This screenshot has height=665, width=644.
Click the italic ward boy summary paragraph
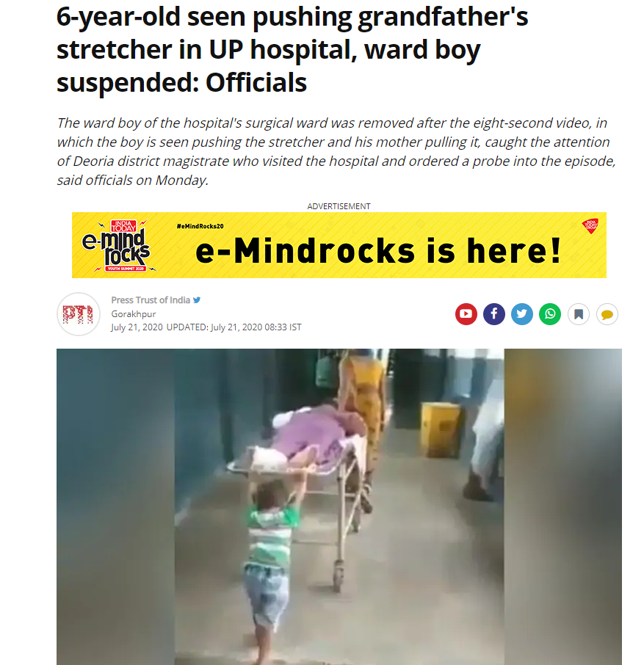[336, 151]
